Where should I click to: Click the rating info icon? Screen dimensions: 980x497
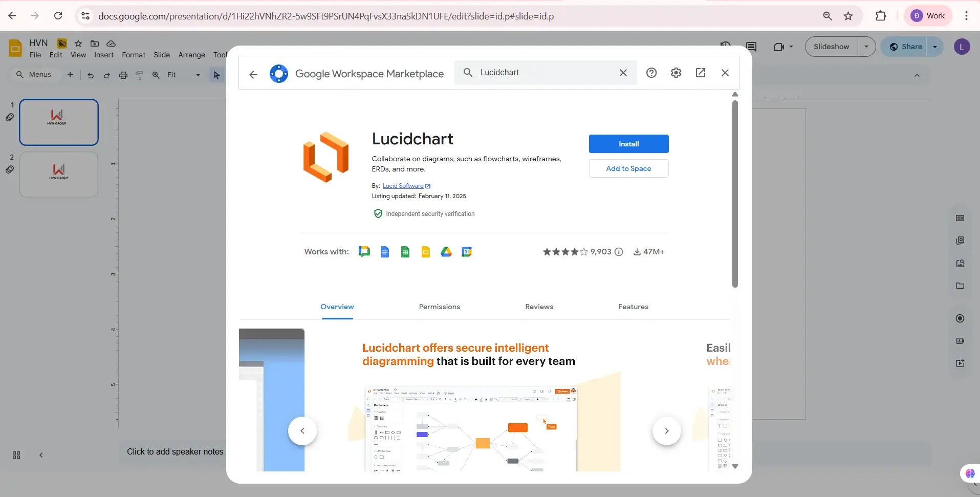tap(619, 252)
